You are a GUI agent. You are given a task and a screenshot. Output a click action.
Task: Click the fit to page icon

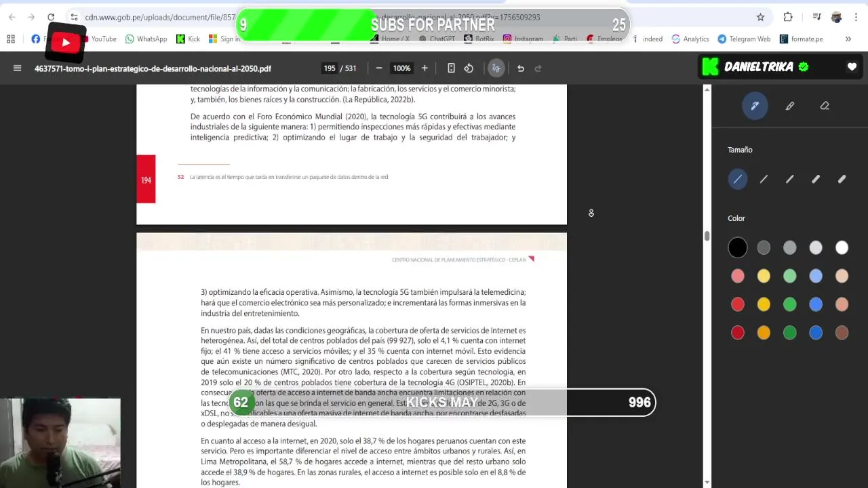451,68
